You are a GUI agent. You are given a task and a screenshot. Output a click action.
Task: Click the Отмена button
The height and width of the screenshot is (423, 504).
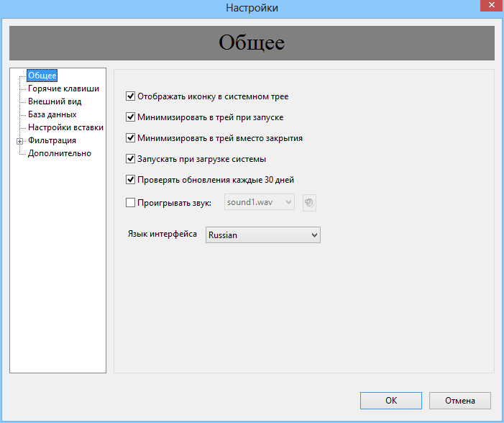(x=460, y=401)
